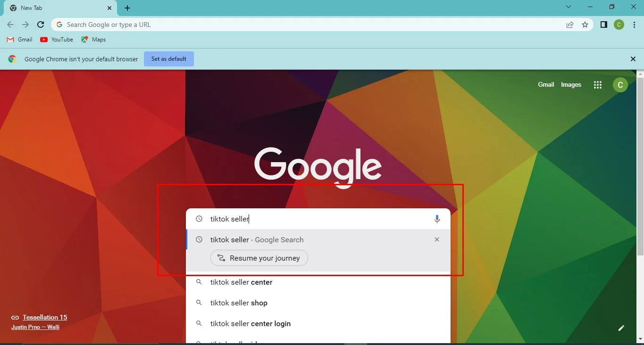Screen dimensions: 644x345
Task: Open the Google account avatar on page
Action: click(620, 85)
